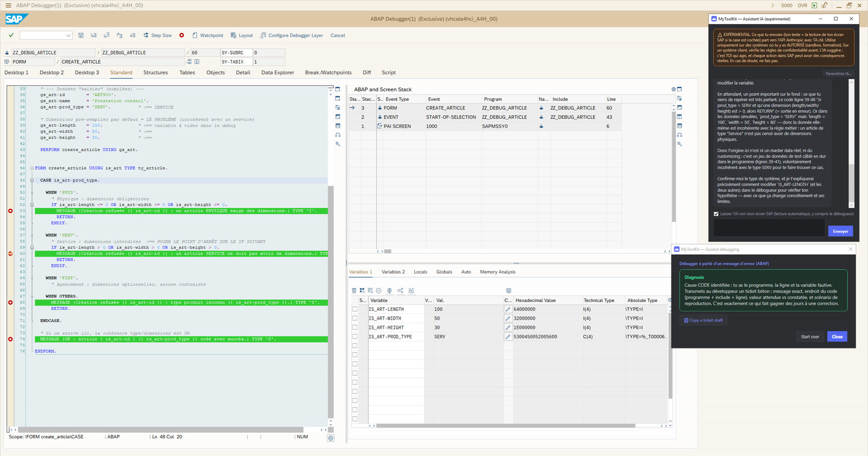Toggle breakpoint on line 68

coord(11,303)
